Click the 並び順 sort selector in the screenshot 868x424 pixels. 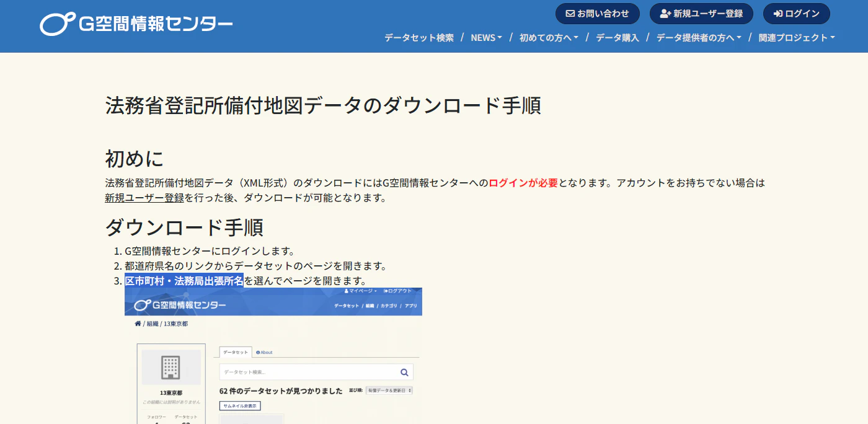(389, 391)
